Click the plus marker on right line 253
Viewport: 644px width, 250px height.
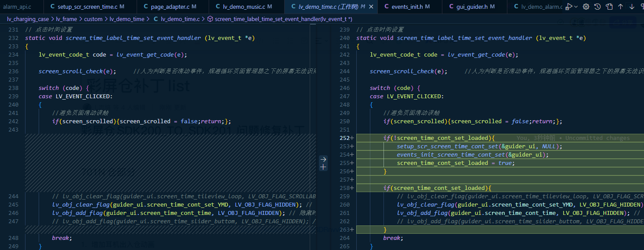click(352, 146)
